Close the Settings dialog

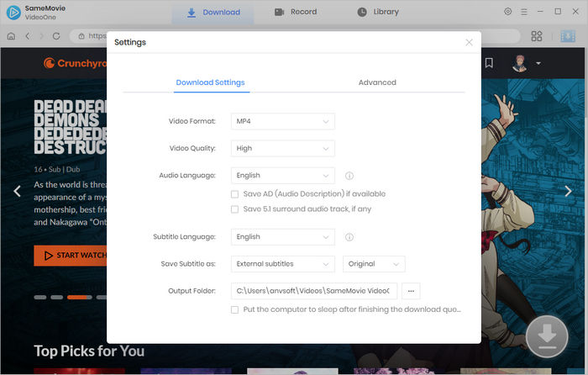tap(469, 42)
